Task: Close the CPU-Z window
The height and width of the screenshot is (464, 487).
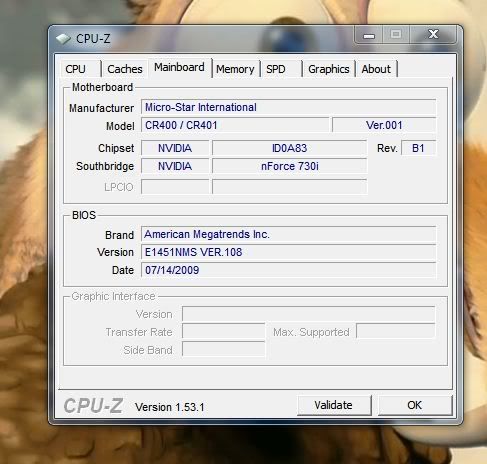Action: (x=433, y=35)
